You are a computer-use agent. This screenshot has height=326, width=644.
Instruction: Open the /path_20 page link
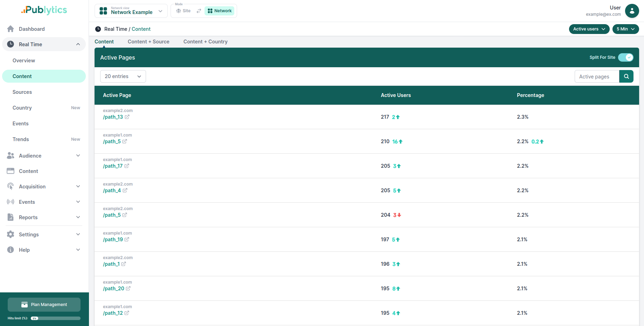tap(113, 289)
